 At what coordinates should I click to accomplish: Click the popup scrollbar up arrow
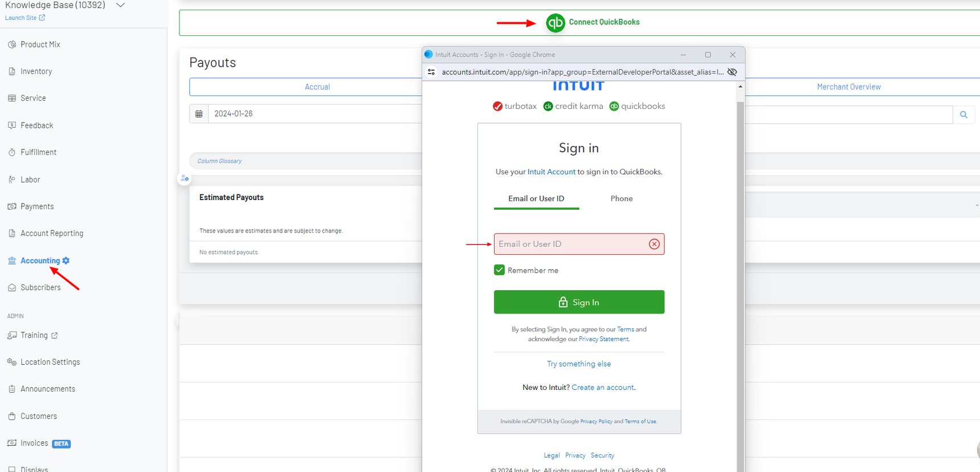(x=740, y=87)
